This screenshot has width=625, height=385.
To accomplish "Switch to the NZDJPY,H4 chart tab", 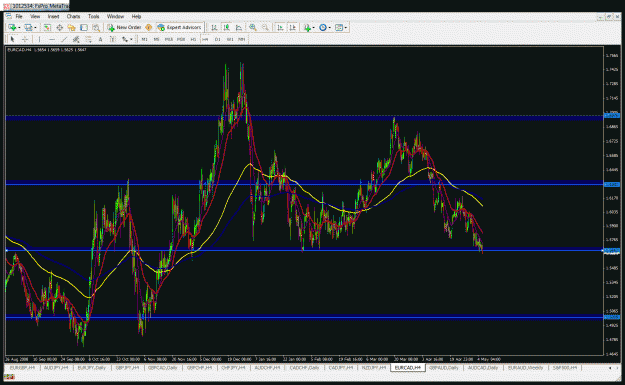I will pos(374,367).
